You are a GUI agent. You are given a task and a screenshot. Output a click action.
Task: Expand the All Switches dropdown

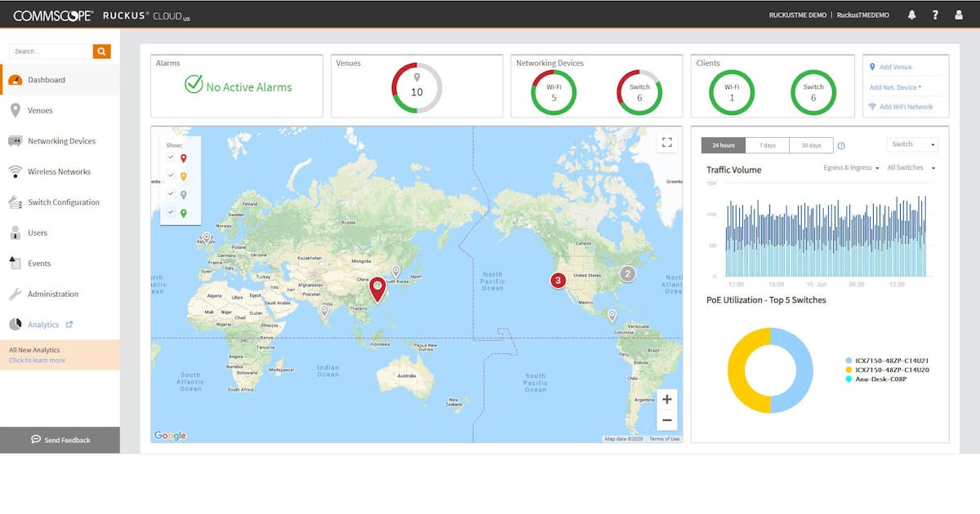tap(906, 167)
